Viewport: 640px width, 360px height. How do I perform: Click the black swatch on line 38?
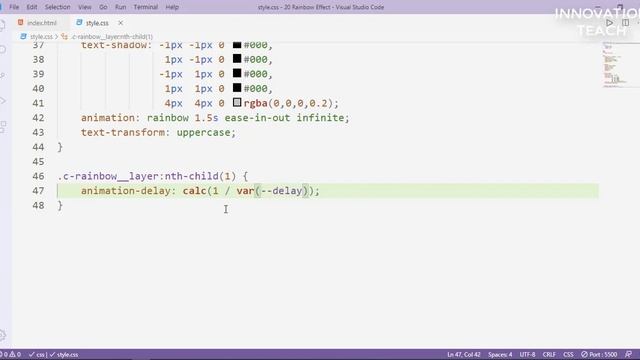point(237,59)
